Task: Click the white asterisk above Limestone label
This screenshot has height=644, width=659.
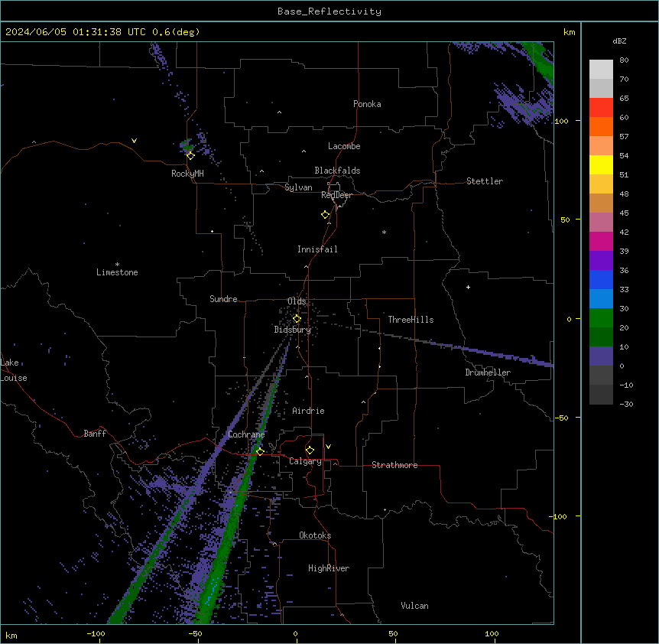Action: point(117,265)
